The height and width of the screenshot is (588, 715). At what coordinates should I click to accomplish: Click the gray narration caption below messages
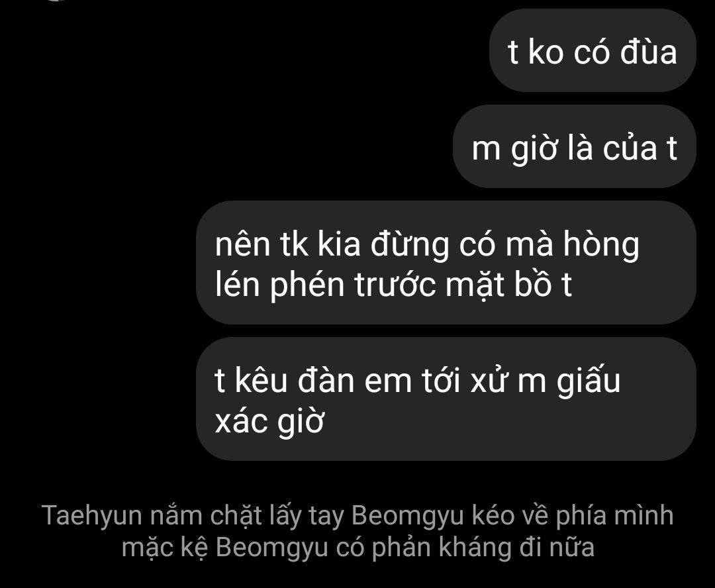[x=358, y=530]
